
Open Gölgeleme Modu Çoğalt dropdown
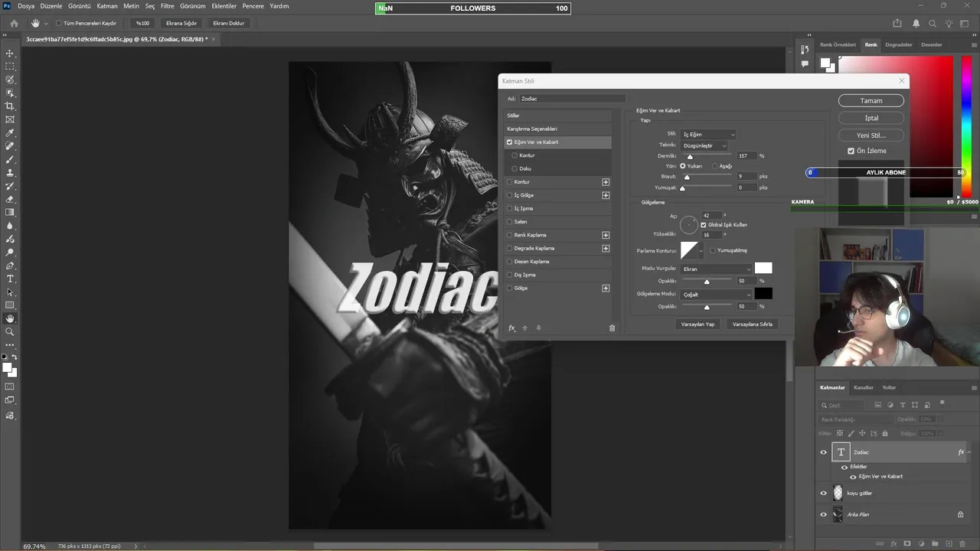click(x=717, y=295)
